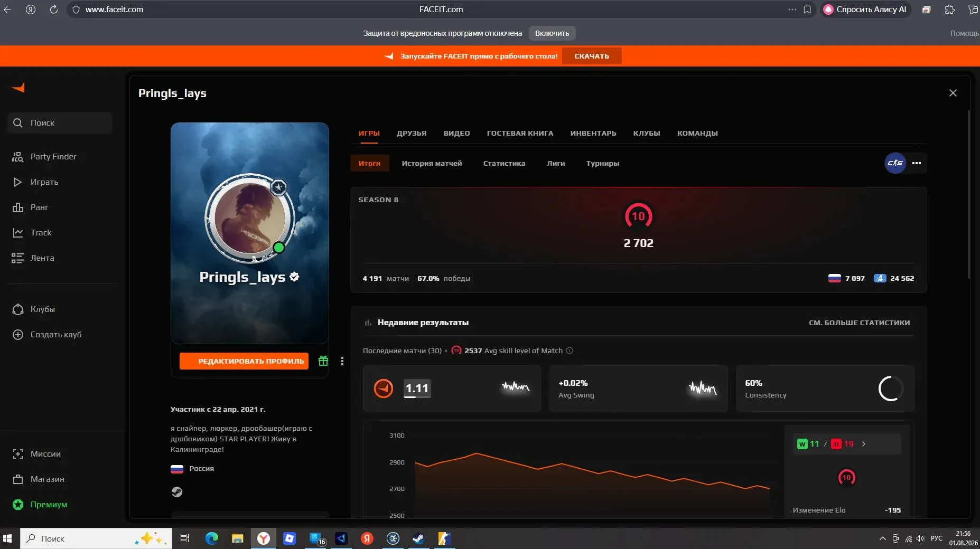This screenshot has height=549, width=980.
Task: Click the Включить protection button
Action: coord(552,33)
